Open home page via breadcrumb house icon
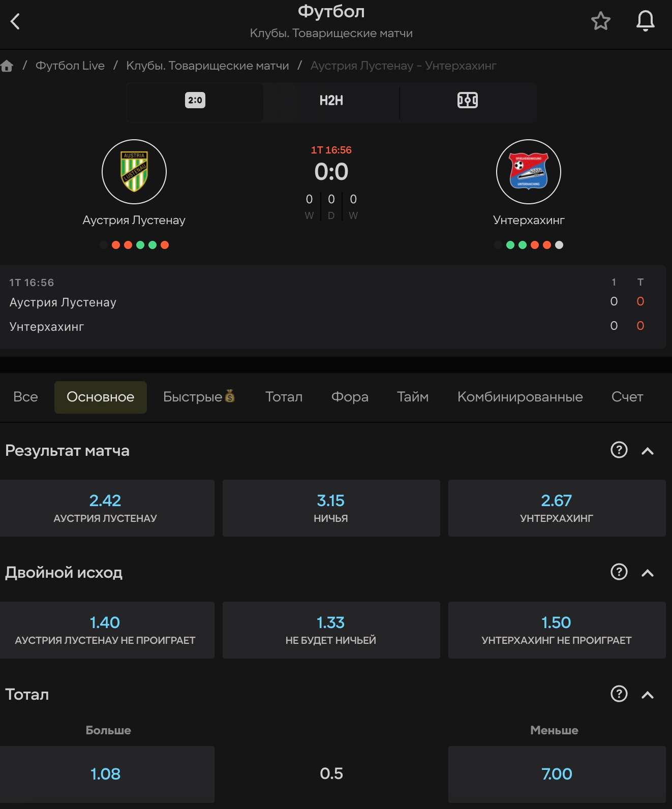 7,66
